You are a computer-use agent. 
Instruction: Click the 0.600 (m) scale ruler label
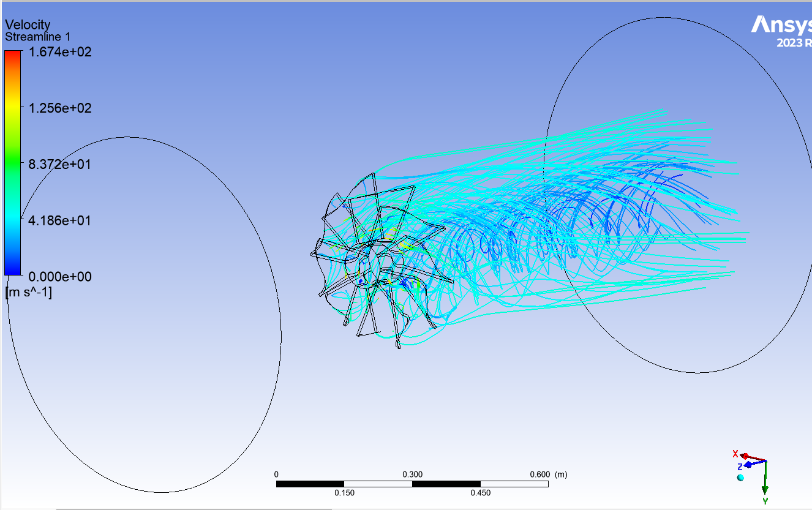tap(548, 474)
